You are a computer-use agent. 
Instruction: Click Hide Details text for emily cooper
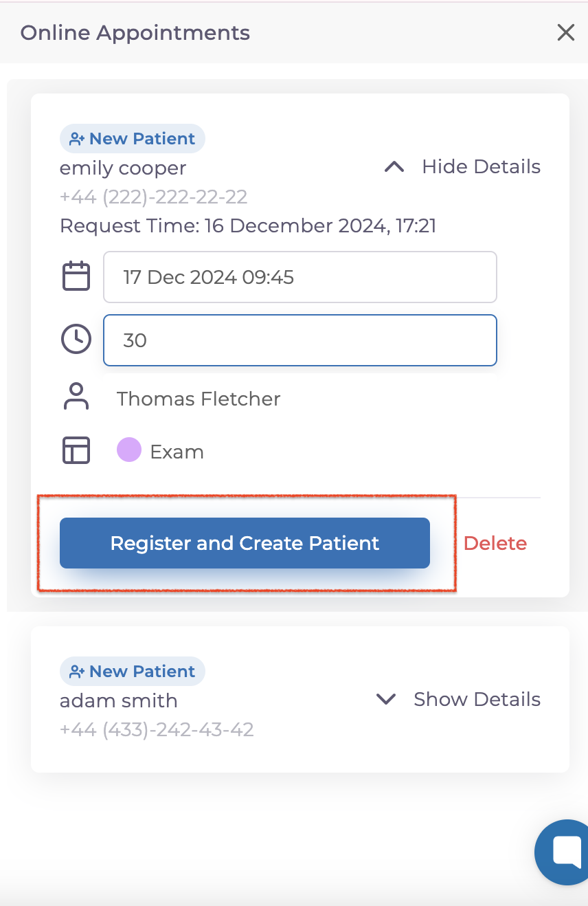tap(481, 167)
